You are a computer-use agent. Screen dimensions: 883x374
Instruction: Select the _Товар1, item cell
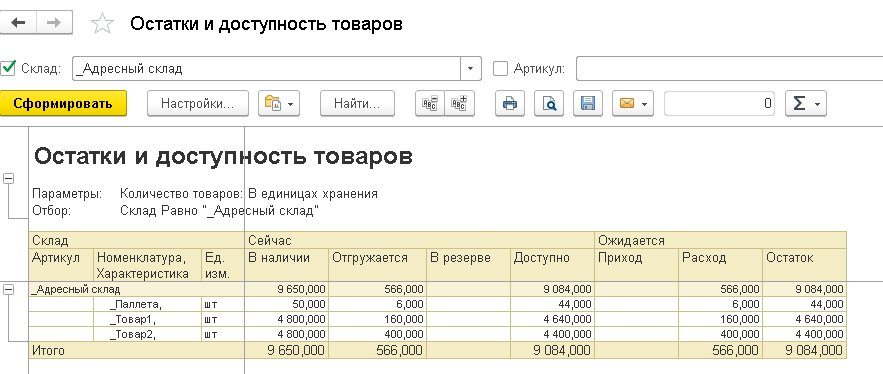point(148,319)
